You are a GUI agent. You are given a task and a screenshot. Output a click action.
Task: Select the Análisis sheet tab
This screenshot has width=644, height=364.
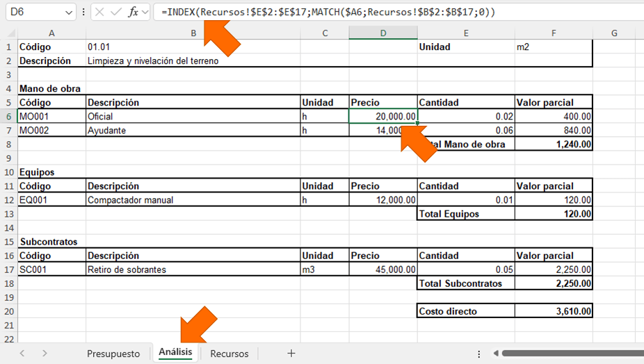click(175, 352)
